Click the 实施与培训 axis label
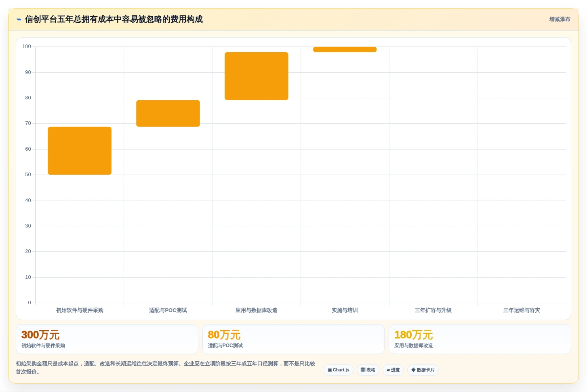This screenshot has height=392, width=587. coord(345,310)
